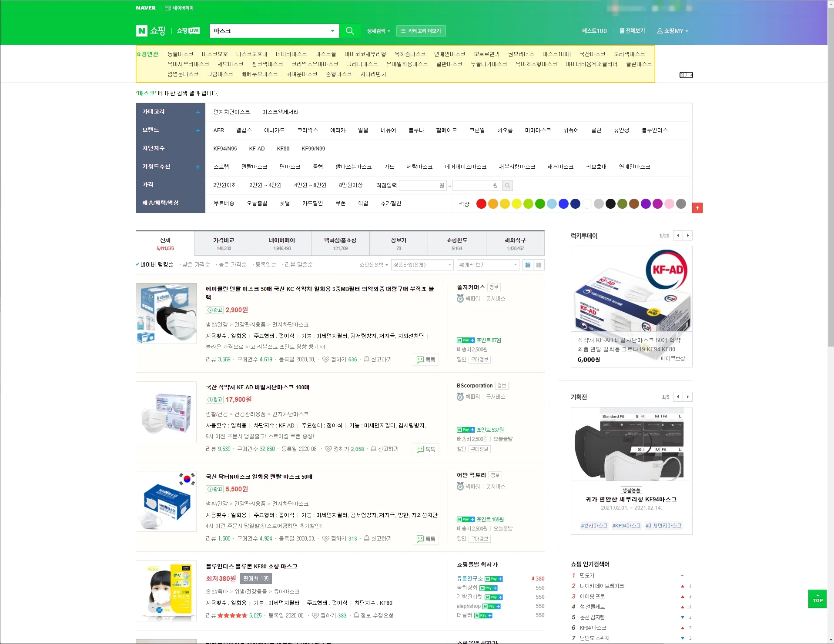
Task: Filter by black color swatch
Action: pos(610,204)
